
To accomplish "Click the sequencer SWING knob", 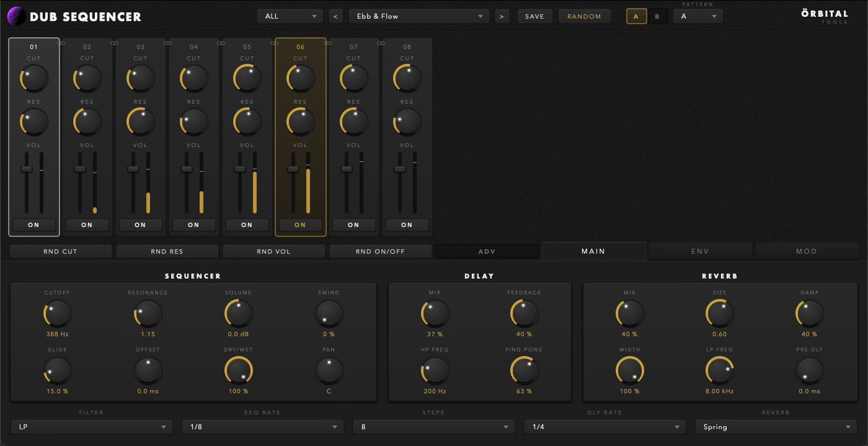I will 329,314.
